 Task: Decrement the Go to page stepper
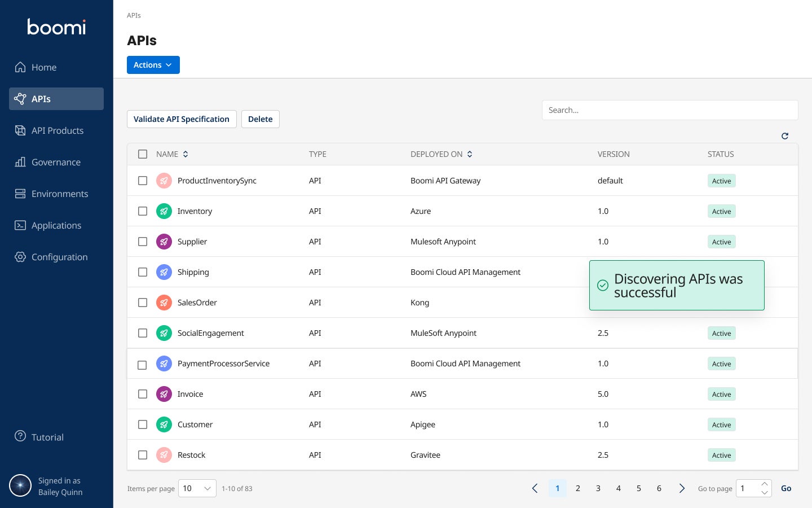point(765,493)
